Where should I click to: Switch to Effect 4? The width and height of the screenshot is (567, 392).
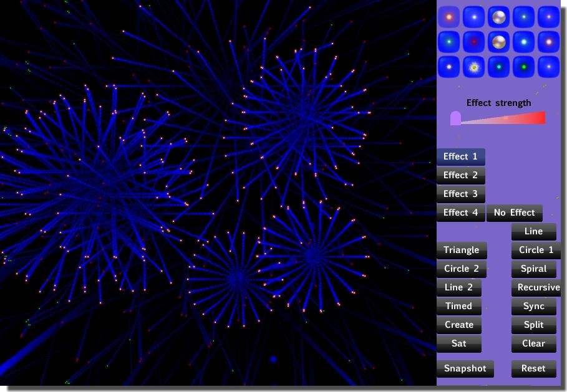461,213
